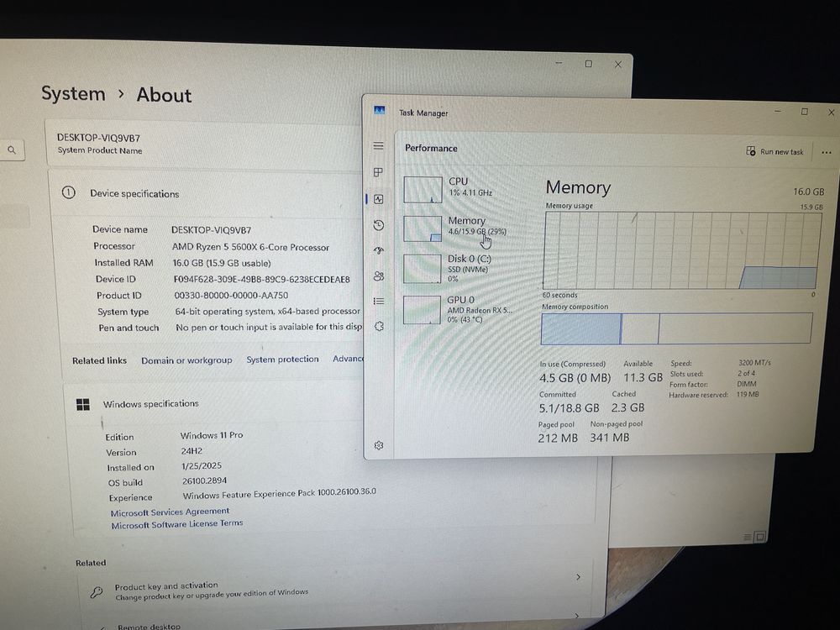Open Startup apps icon in Task Manager

coord(379,250)
